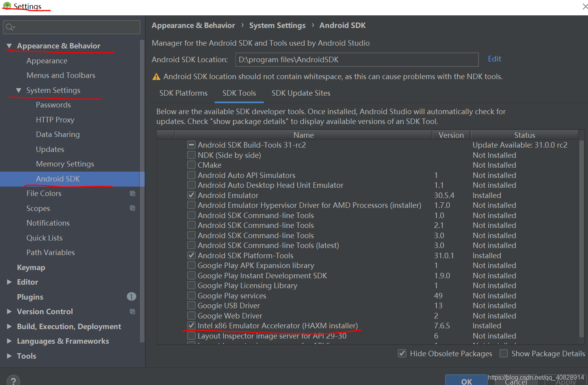Click the Android Studio icon in title bar

click(x=7, y=6)
